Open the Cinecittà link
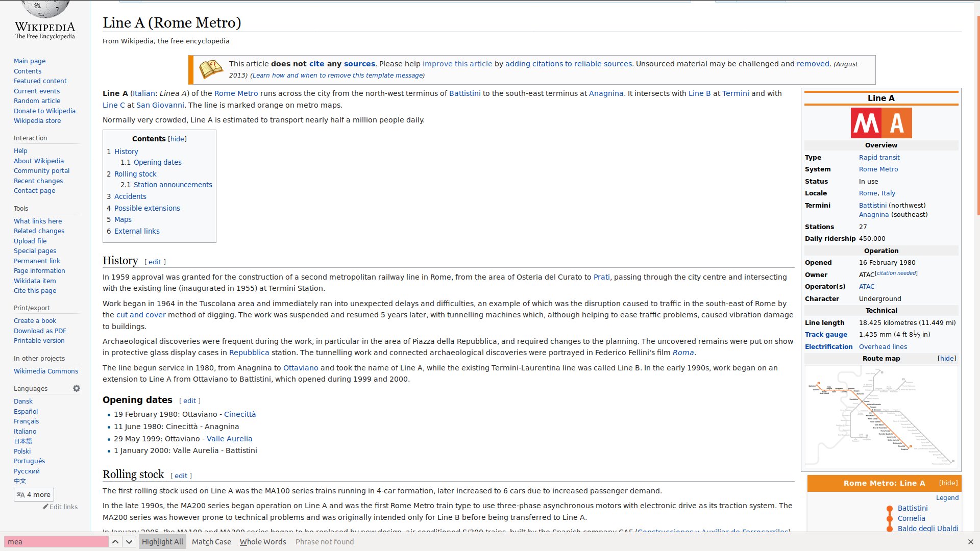This screenshot has width=980, height=551. coord(240,414)
